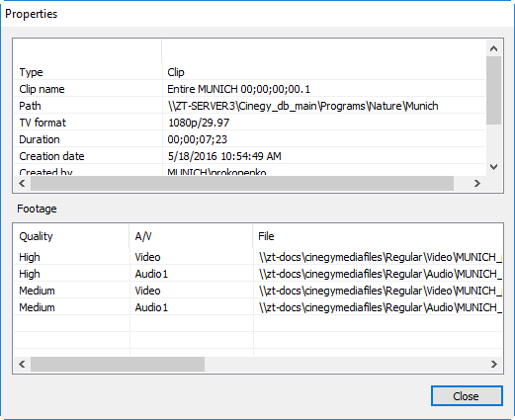Click the Close button
This screenshot has height=420, width=515.
467,396
